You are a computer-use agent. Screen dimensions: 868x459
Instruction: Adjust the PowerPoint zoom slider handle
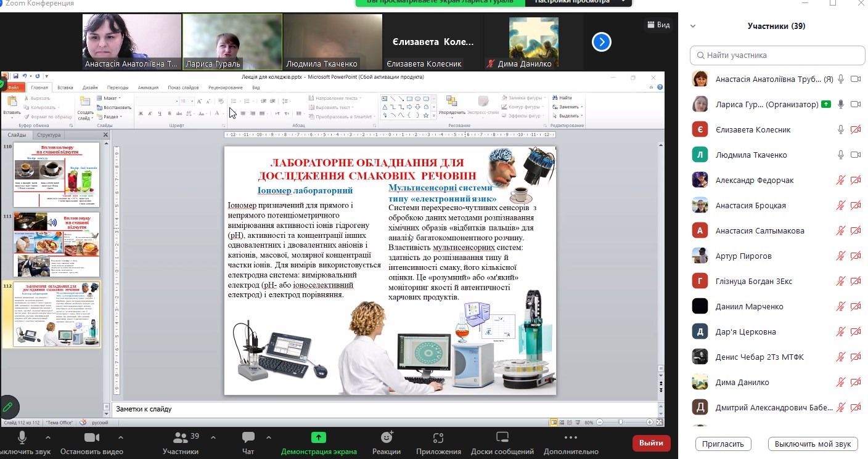(x=621, y=422)
